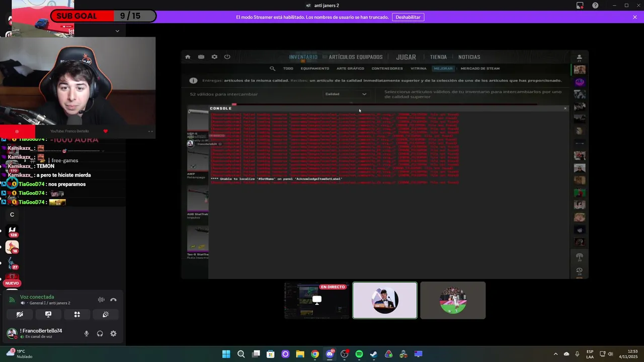Open Spotify from the taskbar
The height and width of the screenshot is (362, 644).
coord(359,354)
